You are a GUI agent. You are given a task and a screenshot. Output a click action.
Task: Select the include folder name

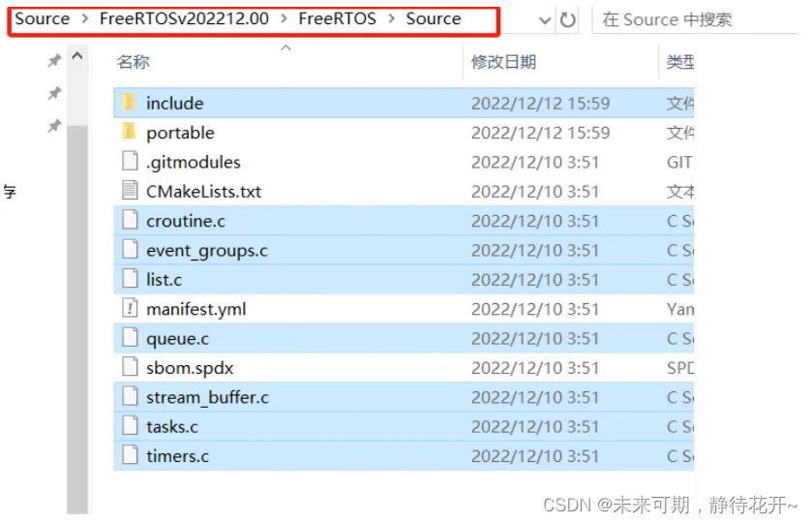click(x=174, y=104)
